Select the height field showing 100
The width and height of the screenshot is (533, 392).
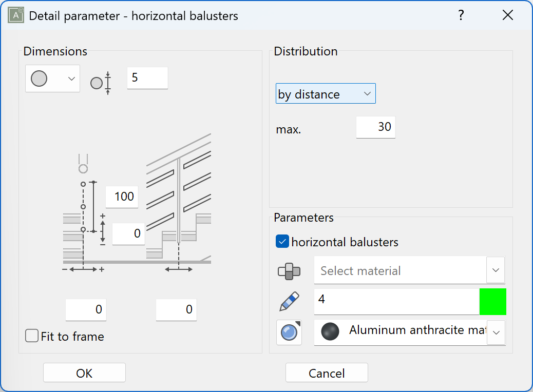(122, 197)
